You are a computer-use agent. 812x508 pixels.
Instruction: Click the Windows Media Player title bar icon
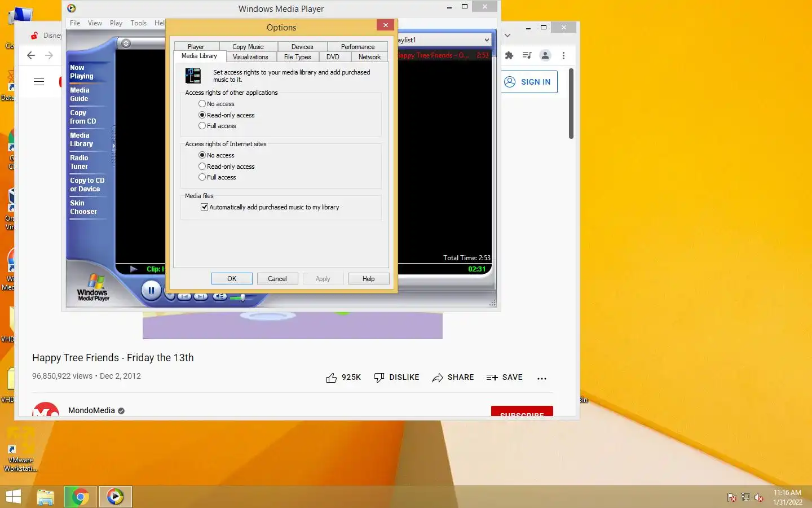[x=71, y=8]
